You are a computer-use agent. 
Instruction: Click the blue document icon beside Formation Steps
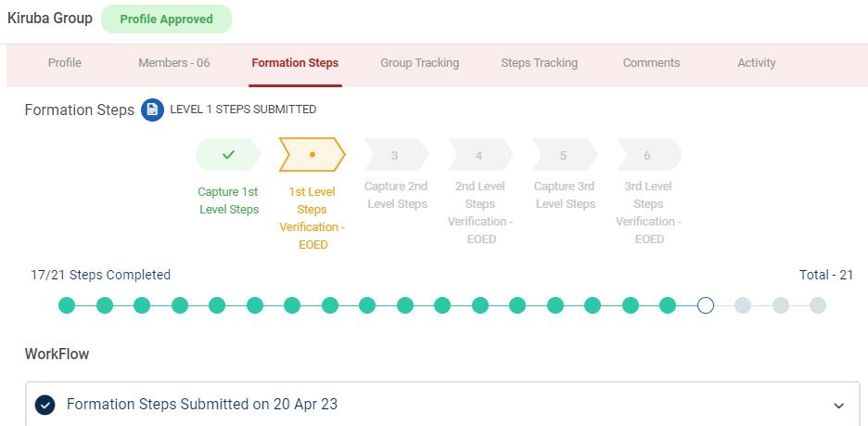(x=152, y=110)
